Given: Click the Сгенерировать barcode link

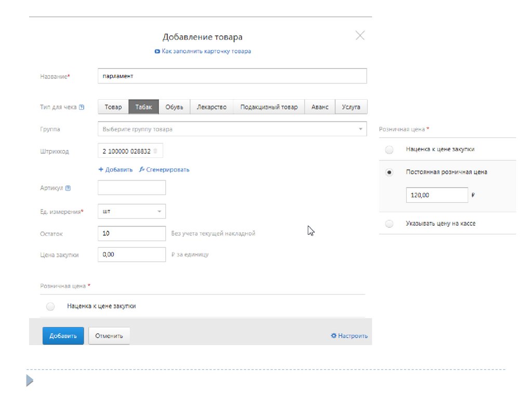Looking at the screenshot, I should 164,169.
